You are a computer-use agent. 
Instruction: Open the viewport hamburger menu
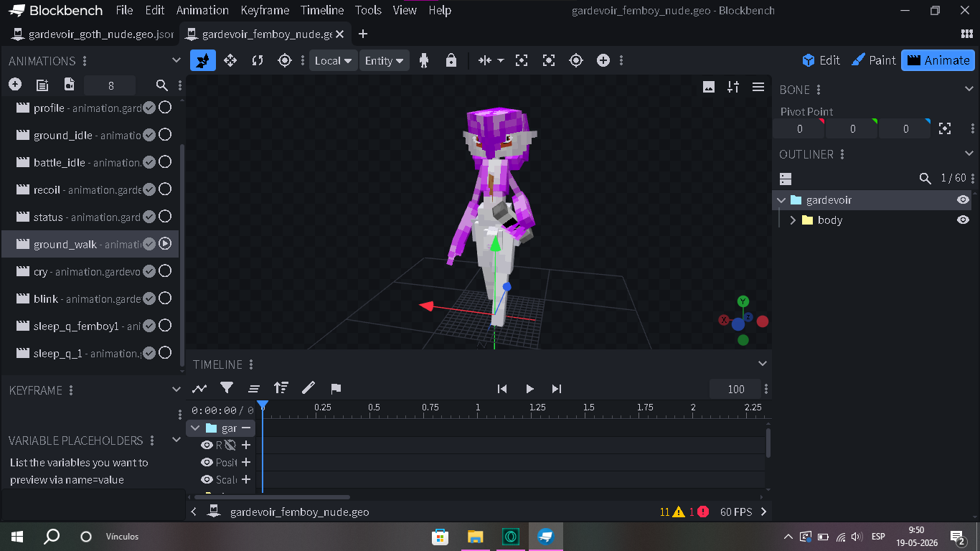tap(758, 87)
